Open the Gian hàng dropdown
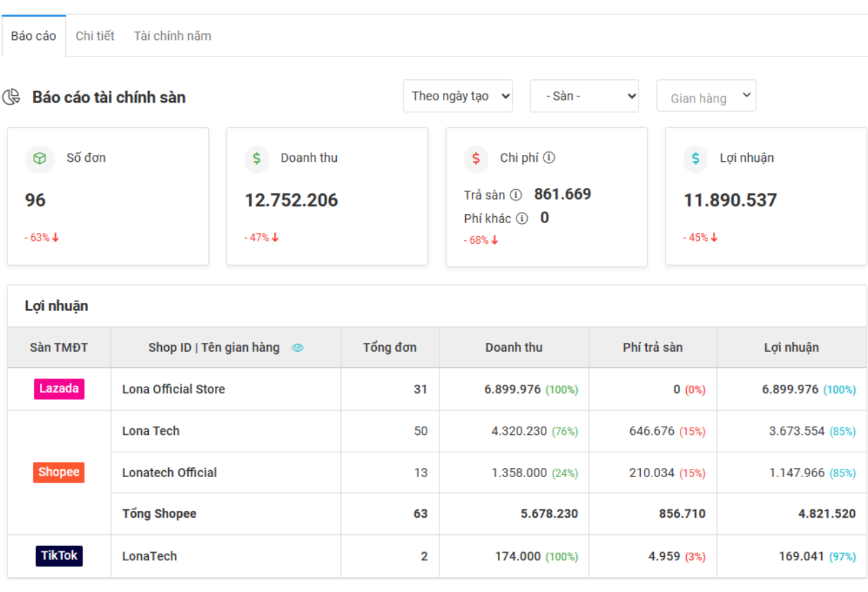The width and height of the screenshot is (868, 592). 706,96
